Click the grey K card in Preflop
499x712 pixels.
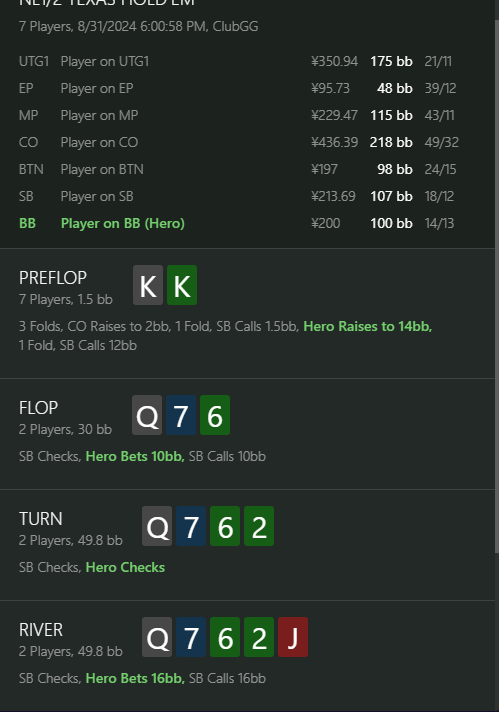point(148,285)
